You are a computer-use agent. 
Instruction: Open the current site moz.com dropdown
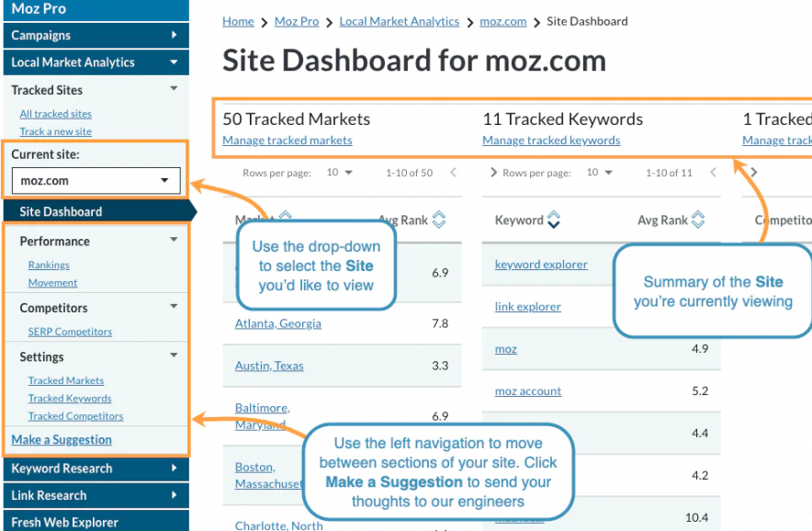coord(96,180)
